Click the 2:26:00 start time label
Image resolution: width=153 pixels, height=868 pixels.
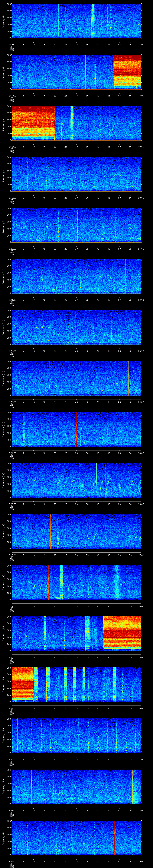click(12, 555)
